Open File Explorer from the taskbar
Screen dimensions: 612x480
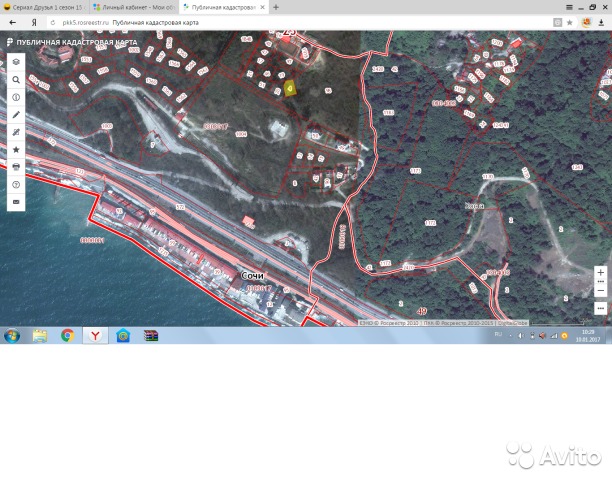pos(40,336)
